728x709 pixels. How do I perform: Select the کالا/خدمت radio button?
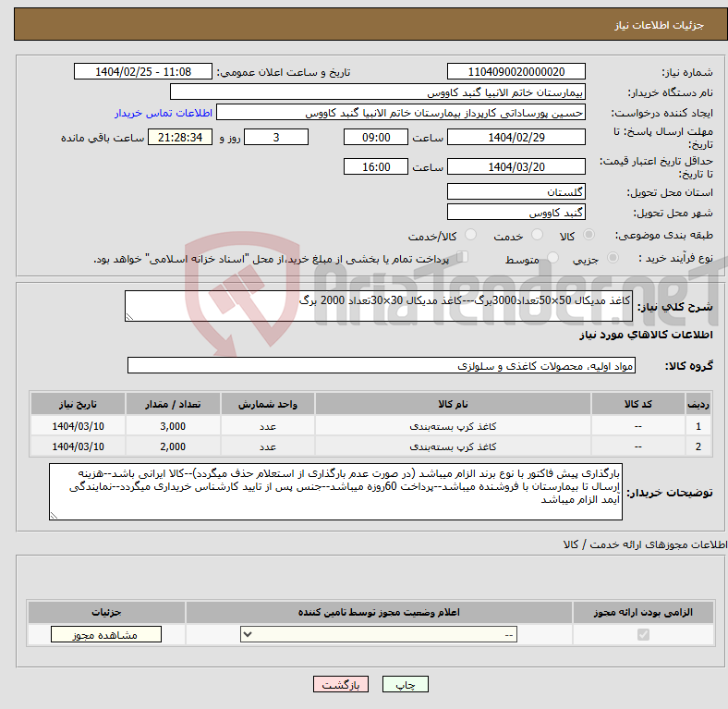[x=471, y=235]
